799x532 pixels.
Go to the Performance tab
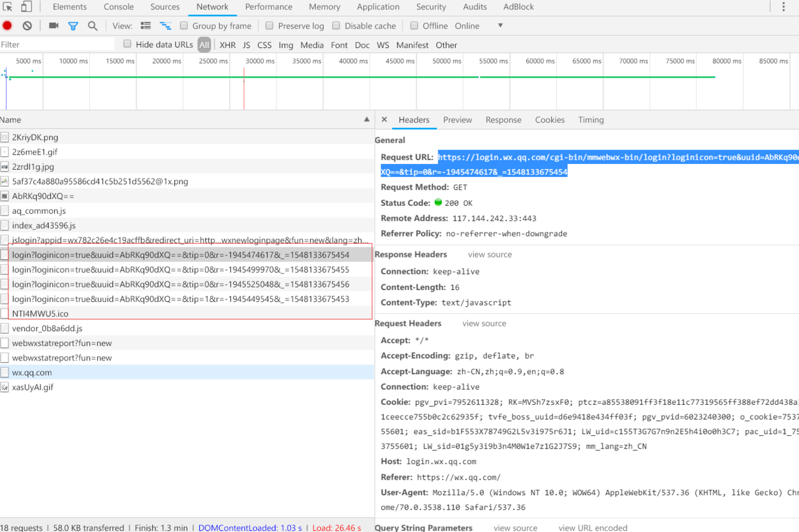coord(268,7)
